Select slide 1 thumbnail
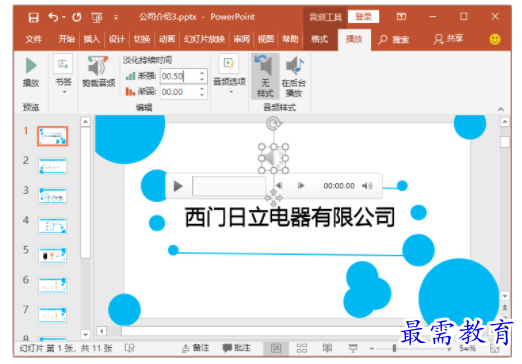 coord(52,136)
